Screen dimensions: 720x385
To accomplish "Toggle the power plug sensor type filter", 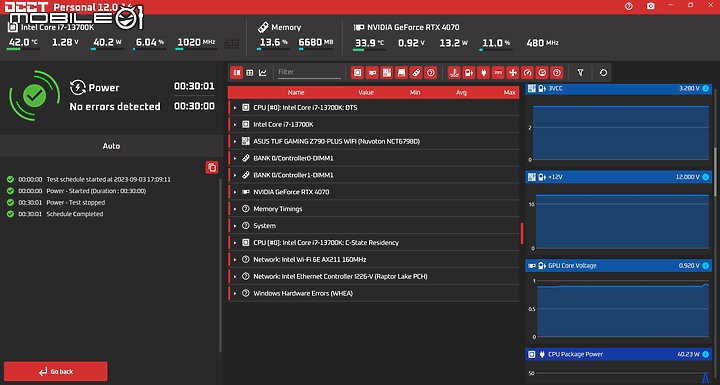I will (x=484, y=73).
